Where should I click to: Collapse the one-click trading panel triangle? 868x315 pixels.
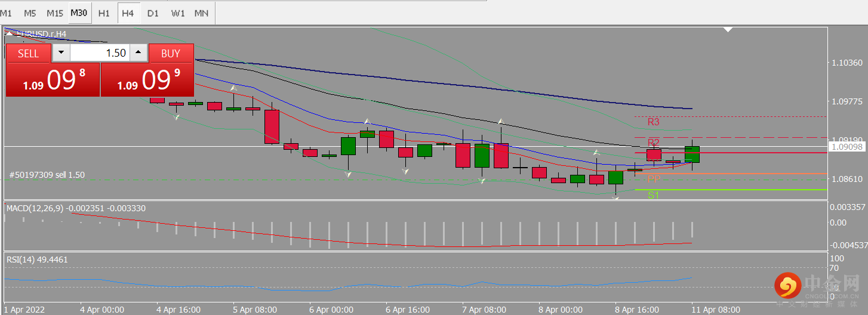(x=9, y=34)
